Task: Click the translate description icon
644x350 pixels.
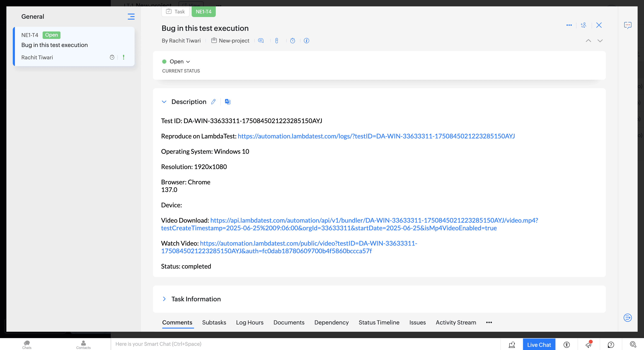Action: click(x=227, y=102)
